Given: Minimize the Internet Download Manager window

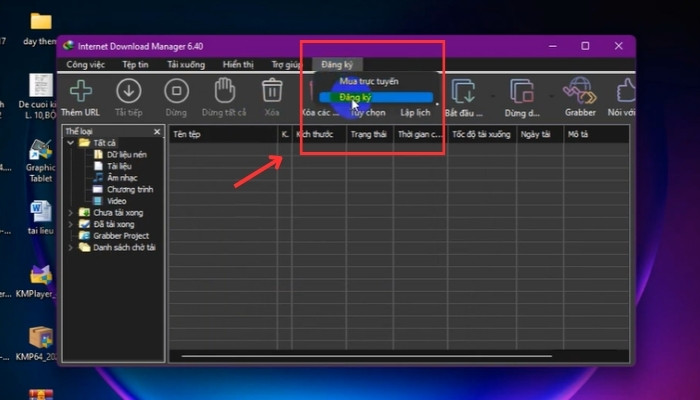Looking at the screenshot, I should [x=553, y=46].
